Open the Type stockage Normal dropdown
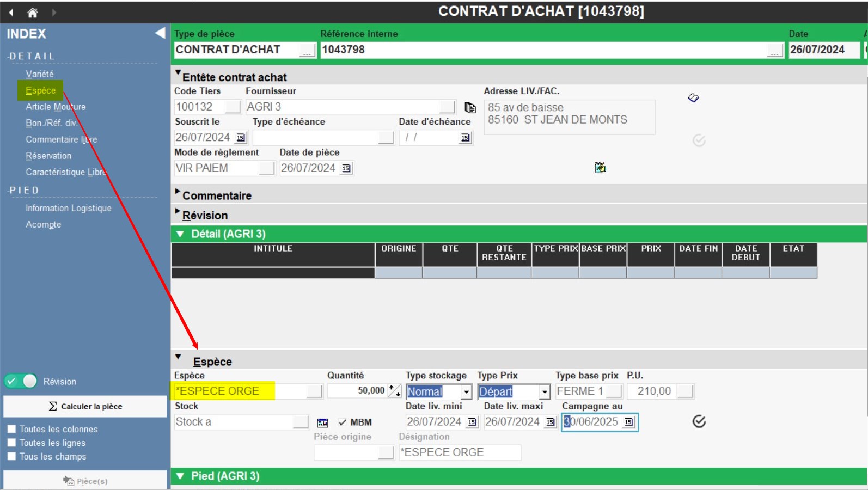Image resolution: width=868 pixels, height=490 pixels. [x=466, y=391]
